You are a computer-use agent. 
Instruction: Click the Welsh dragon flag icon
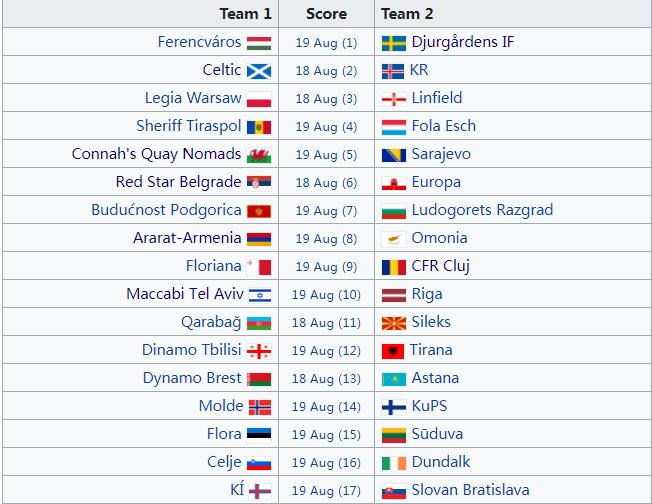[x=259, y=155]
